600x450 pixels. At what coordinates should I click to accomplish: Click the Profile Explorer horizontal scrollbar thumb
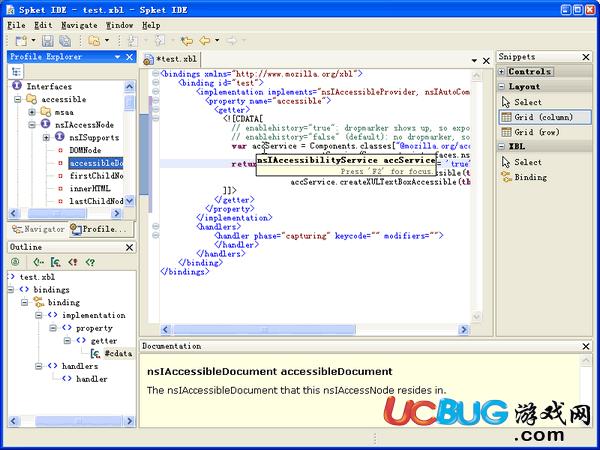point(57,213)
